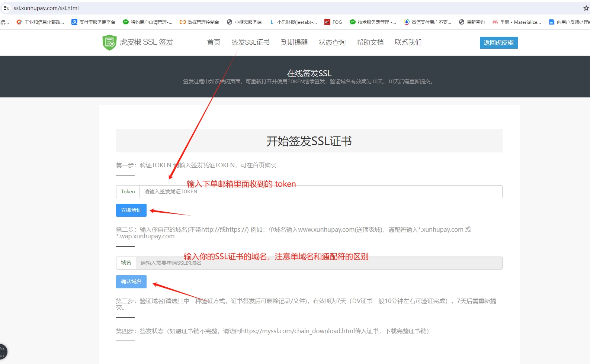Viewport: 590px width, 364px height.
Task: Click the green shield SSL logo icon
Action: coord(109,42)
